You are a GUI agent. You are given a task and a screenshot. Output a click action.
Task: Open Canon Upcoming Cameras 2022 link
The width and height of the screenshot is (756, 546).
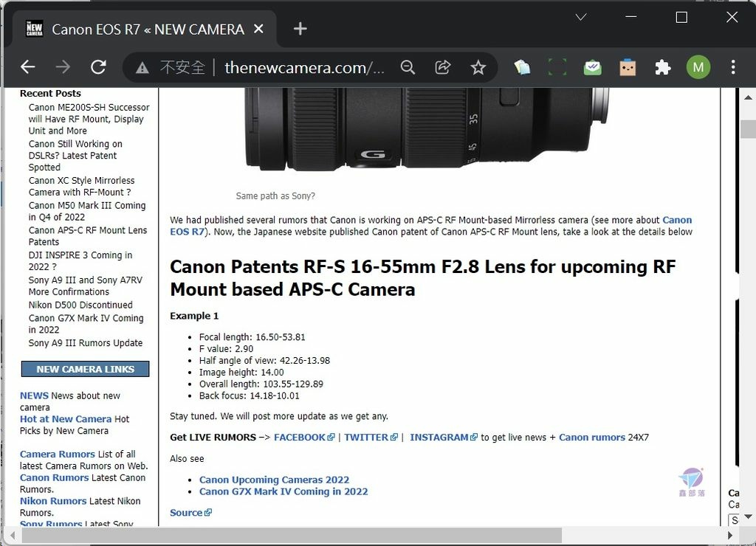coord(274,480)
